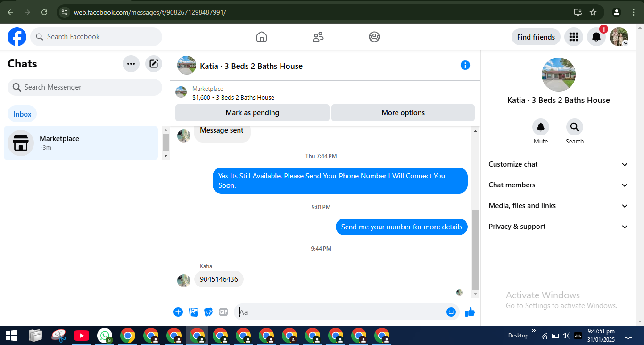Open the Groups icon in top navigation
The image size is (644, 345).
tap(374, 37)
